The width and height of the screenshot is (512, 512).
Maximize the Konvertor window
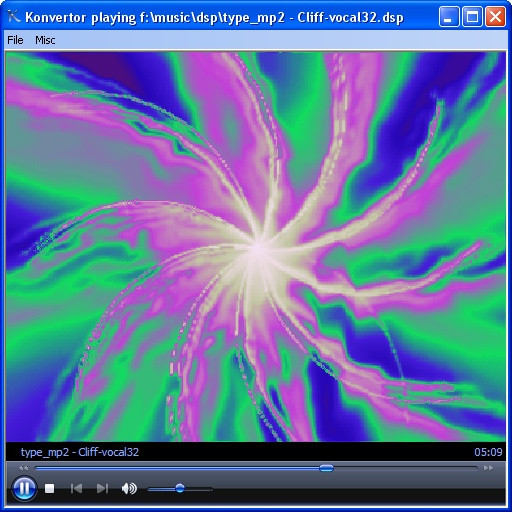coord(472,17)
